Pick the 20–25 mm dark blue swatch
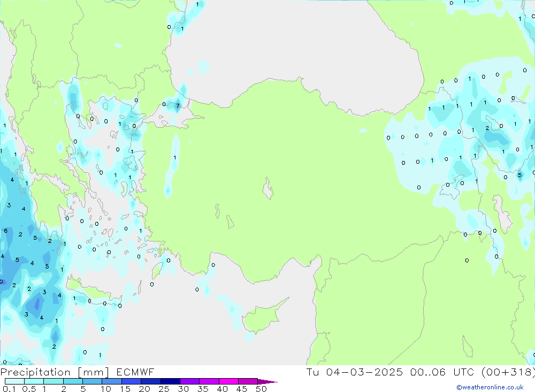535x392 pixels. click(x=151, y=381)
